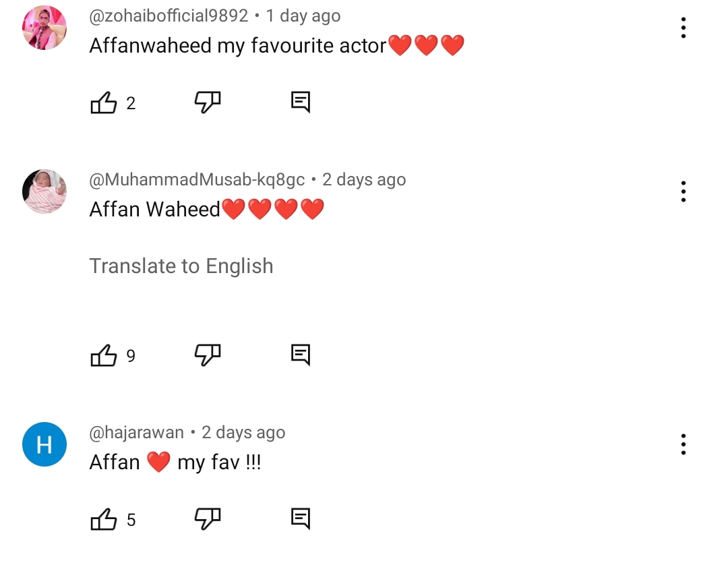Like the MuhammadMusab-kq8gc comment

(x=104, y=355)
